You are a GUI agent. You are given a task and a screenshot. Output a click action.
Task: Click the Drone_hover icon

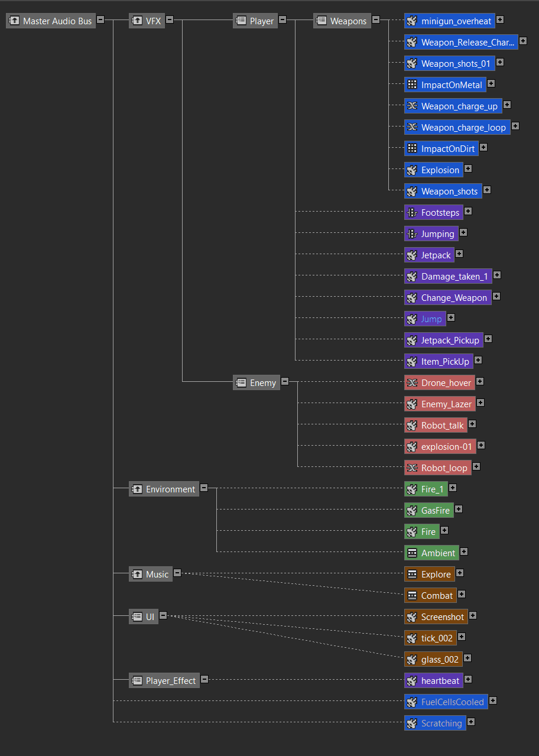[x=412, y=383]
